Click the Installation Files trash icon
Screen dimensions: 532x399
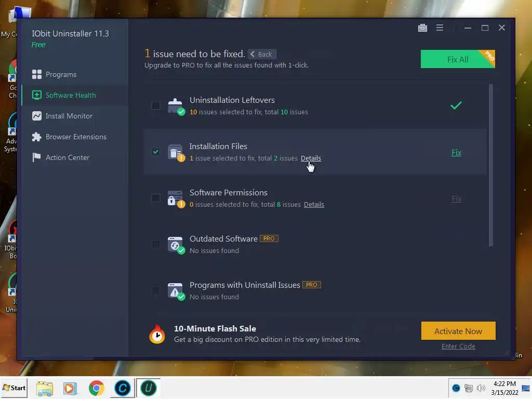[176, 153]
